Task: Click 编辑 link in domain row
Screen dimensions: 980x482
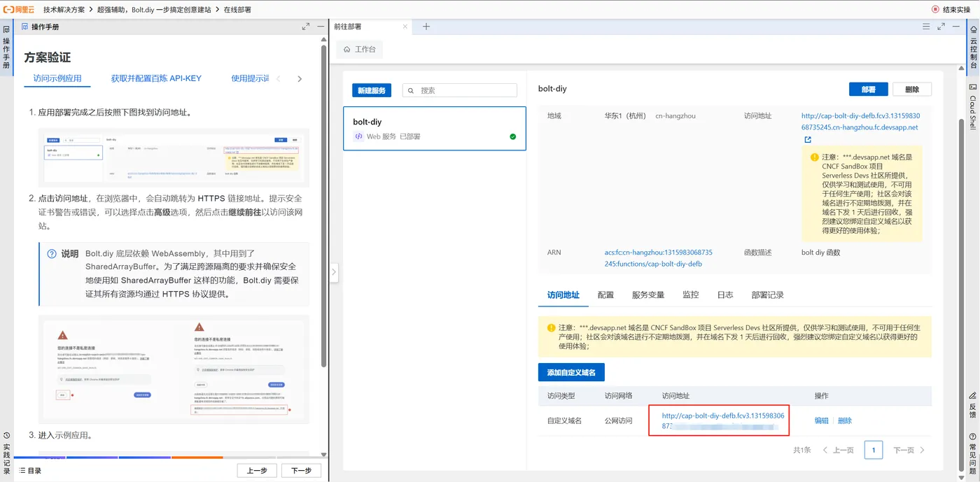Action: click(x=821, y=420)
